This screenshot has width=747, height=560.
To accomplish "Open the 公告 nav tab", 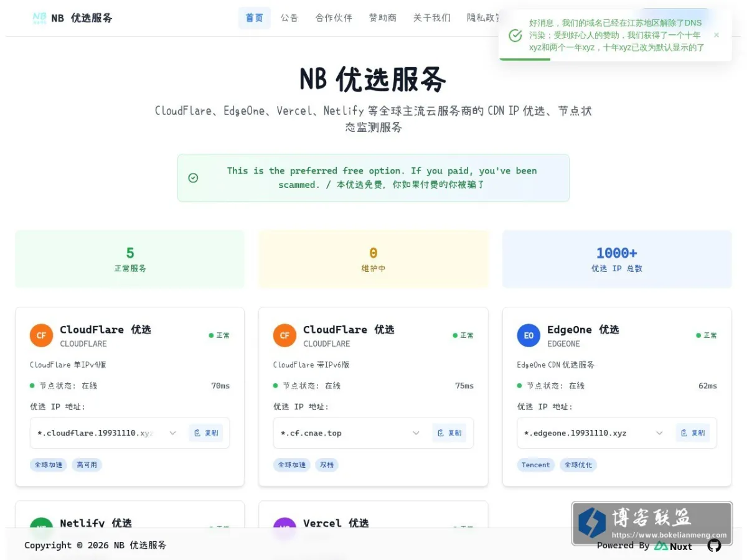I will 289,18.
